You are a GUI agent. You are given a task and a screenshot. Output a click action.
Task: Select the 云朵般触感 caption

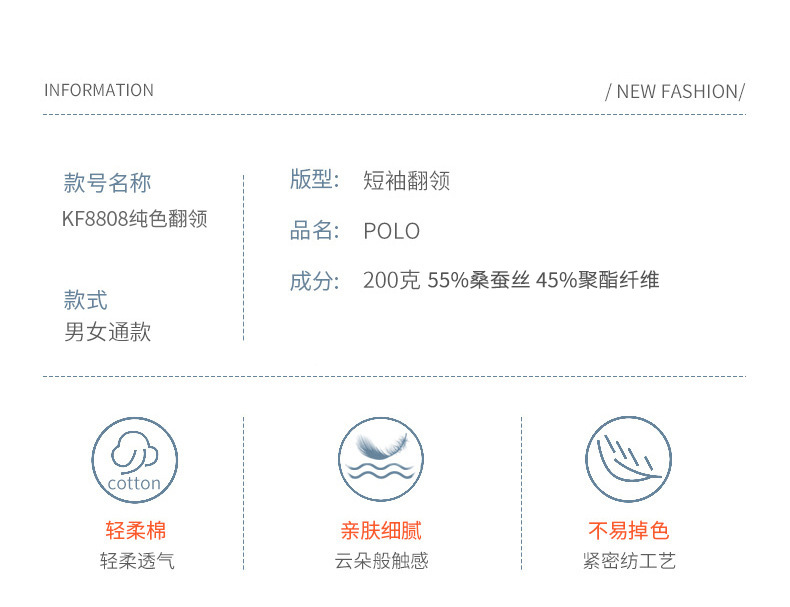pyautogui.click(x=381, y=561)
